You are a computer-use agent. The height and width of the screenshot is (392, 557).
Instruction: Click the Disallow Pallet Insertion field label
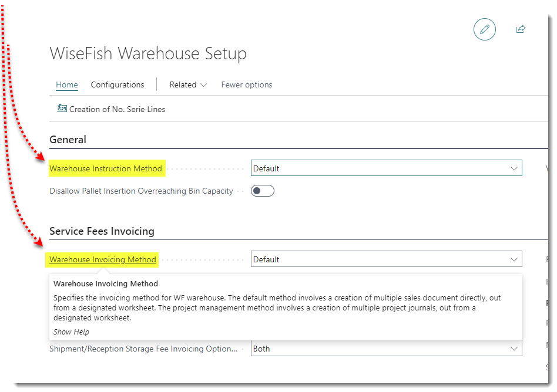click(x=141, y=191)
